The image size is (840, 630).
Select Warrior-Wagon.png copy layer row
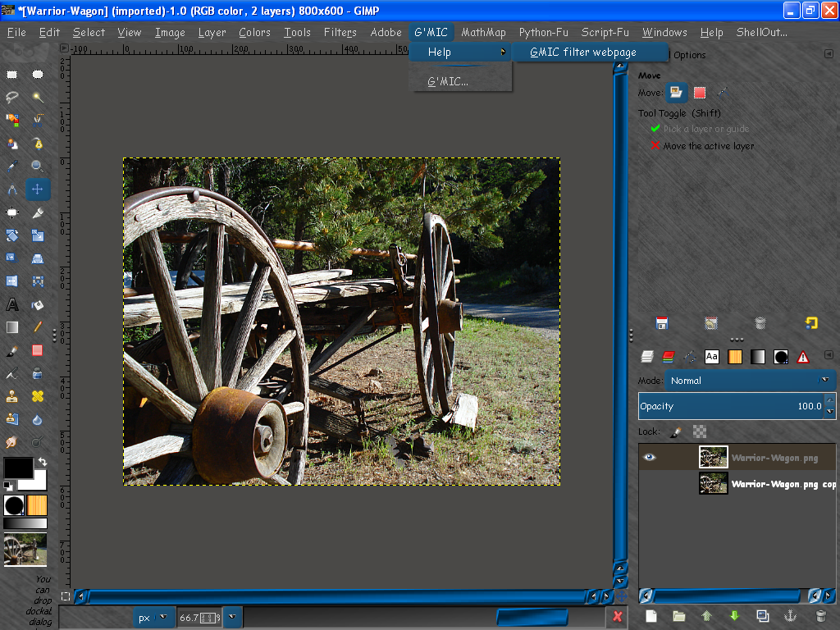click(x=737, y=484)
